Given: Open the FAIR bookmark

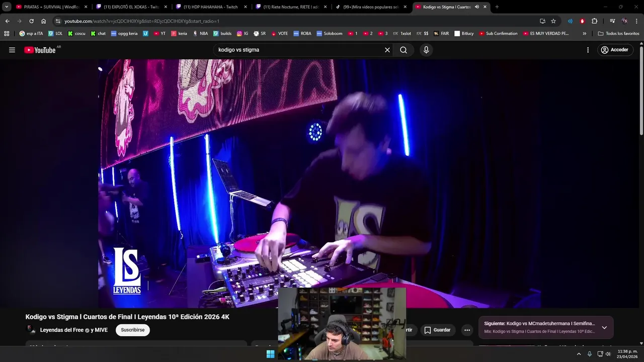Looking at the screenshot, I should 442,34.
